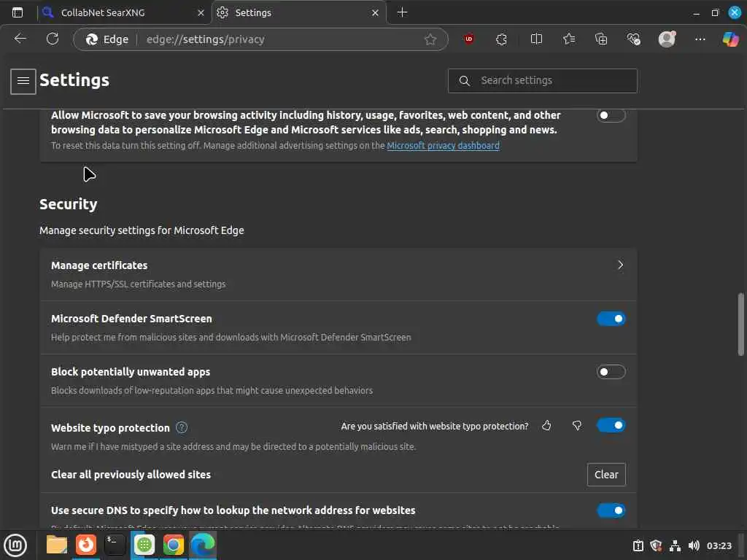Screen dimensions: 747x560
Task: Launch Google Chrome from taskbar
Action: click(x=174, y=545)
